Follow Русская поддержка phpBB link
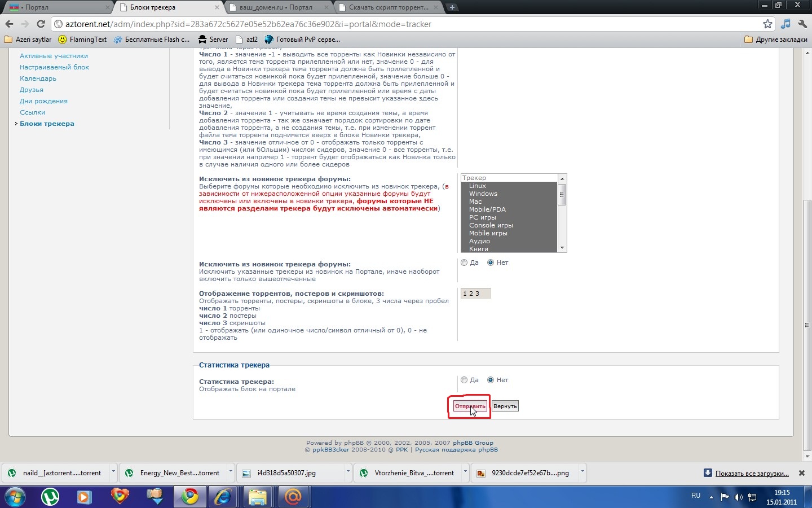Screen dimensions: 812x508 456,449
